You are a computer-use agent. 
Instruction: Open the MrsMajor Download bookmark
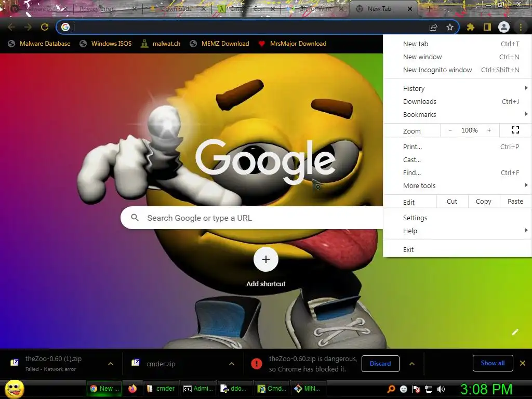292,44
